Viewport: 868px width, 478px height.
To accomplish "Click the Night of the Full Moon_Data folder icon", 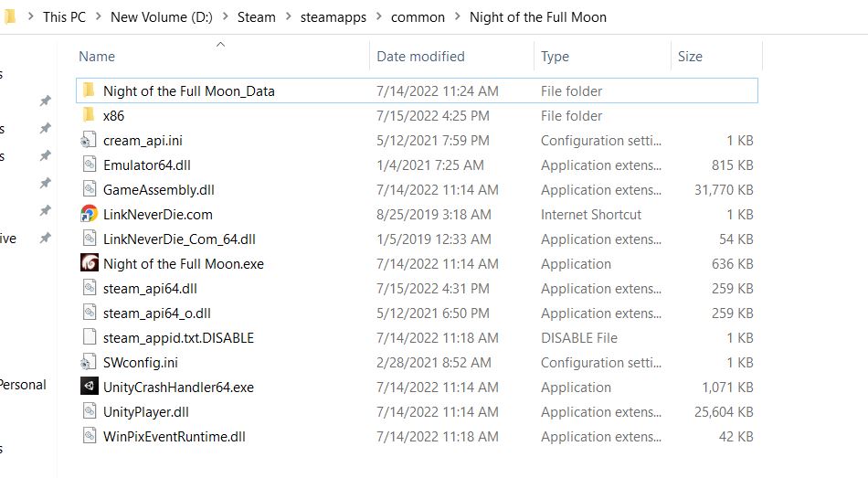I will click(x=89, y=90).
